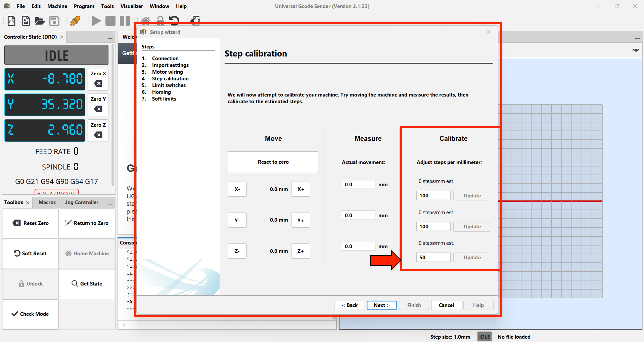The height and width of the screenshot is (342, 644).
Task: Close the Controller State (DRO) tab
Action: pos(61,37)
